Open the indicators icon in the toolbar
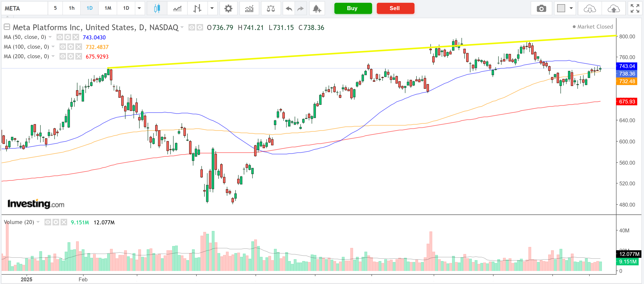644x284 pixels. pyautogui.click(x=249, y=9)
